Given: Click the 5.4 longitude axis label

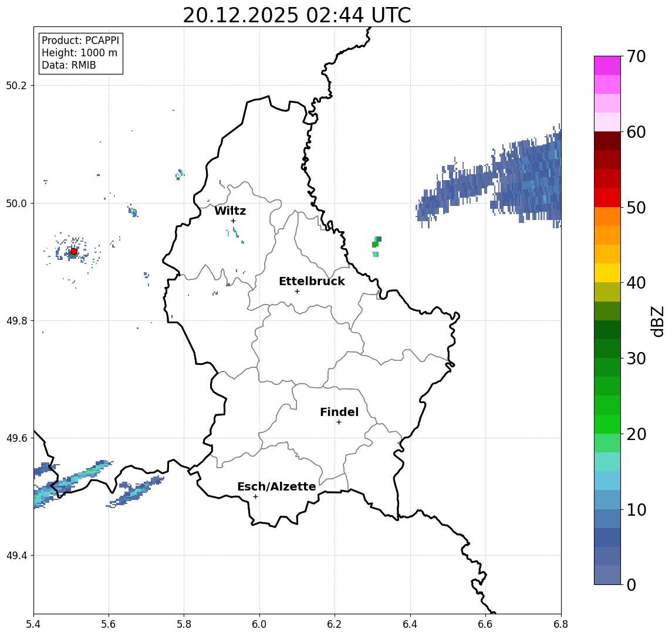Looking at the screenshot, I should pos(33,624).
